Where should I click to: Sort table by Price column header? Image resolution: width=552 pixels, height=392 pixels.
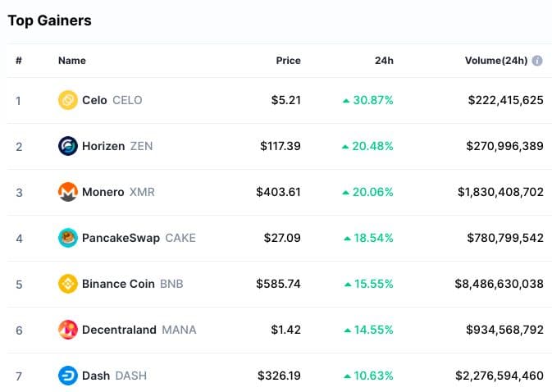coord(288,61)
